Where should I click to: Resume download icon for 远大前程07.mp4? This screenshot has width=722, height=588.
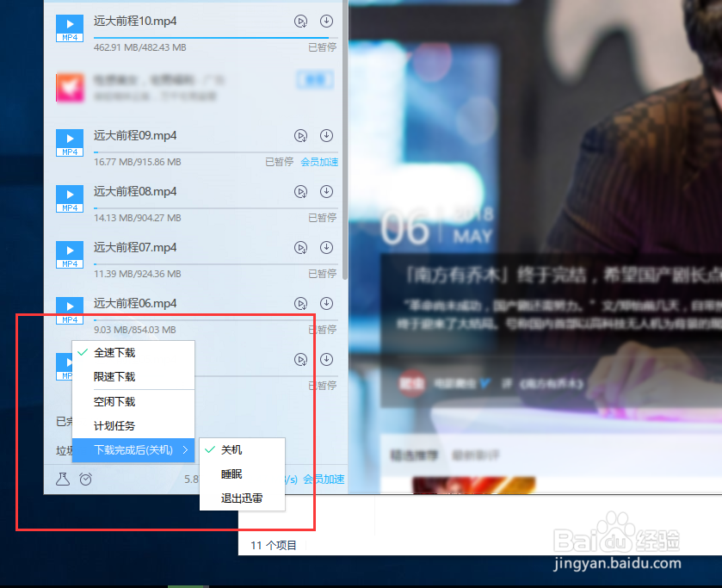326,247
